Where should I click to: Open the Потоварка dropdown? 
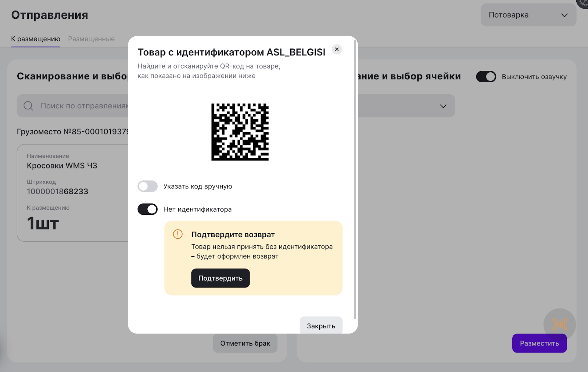[528, 15]
